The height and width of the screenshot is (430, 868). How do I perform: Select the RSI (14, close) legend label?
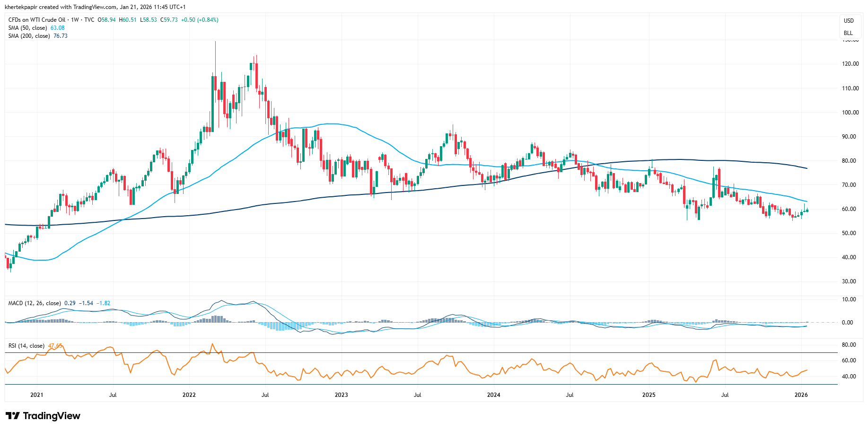(x=26, y=346)
